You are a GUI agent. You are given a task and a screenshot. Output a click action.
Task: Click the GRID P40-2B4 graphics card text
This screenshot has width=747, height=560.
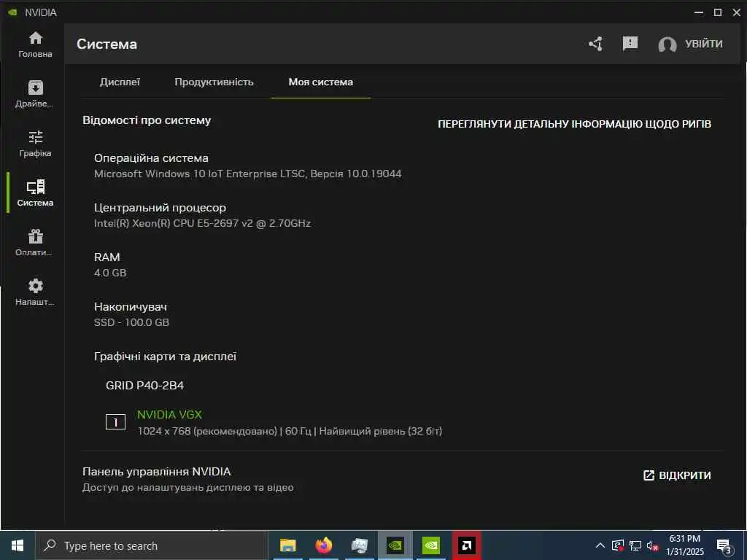(x=145, y=385)
